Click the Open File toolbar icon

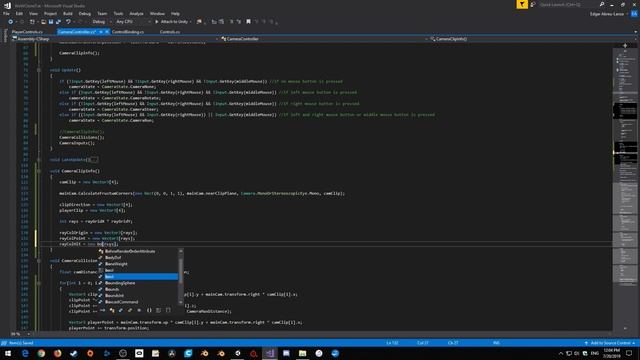[43, 22]
